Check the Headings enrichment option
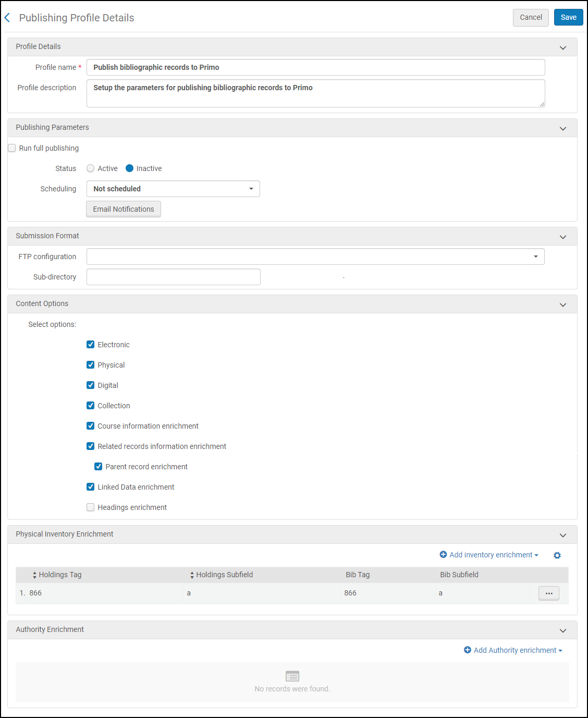Viewport: 588px width, 718px height. (x=91, y=507)
